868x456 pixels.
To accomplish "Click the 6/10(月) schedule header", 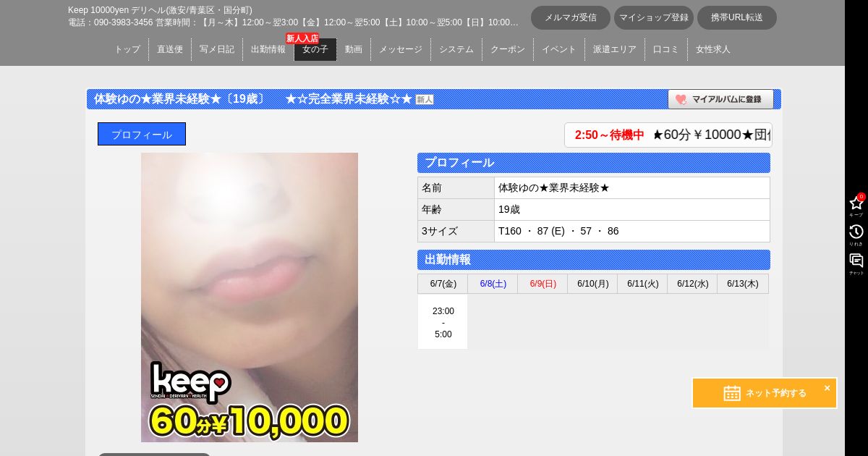I will 592,284.
